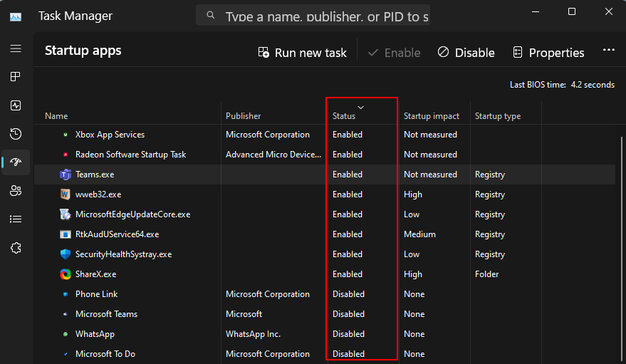Viewport: 626px width, 364px height.
Task: Click the Teams.exe app icon
Action: [66, 175]
